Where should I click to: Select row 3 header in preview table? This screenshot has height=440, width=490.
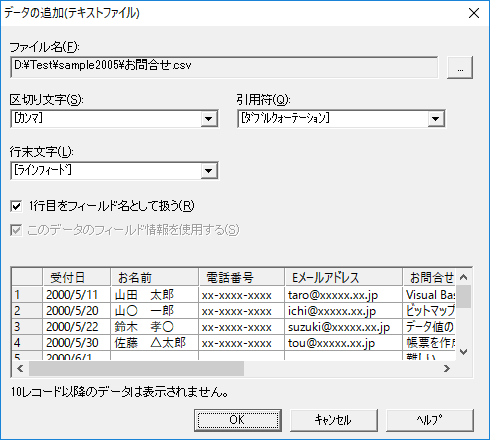(x=27, y=327)
